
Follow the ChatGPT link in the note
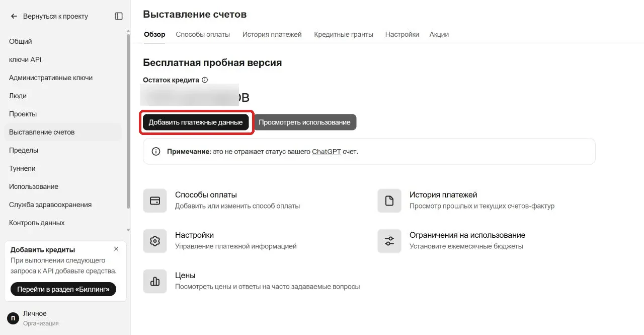click(x=327, y=151)
